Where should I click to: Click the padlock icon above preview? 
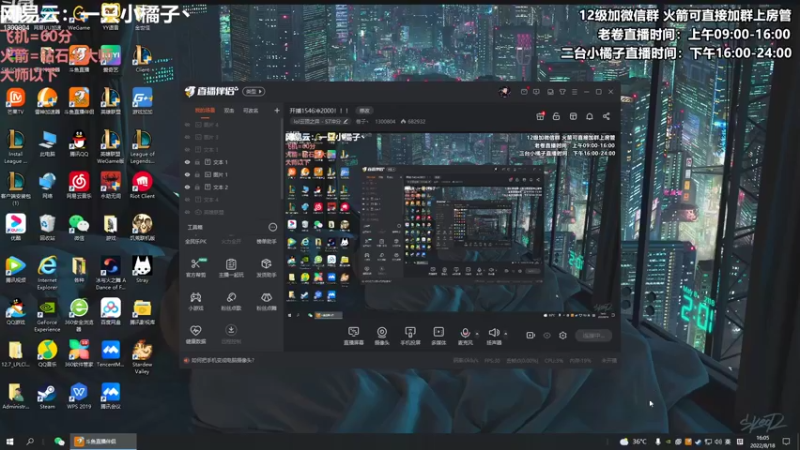(x=556, y=116)
